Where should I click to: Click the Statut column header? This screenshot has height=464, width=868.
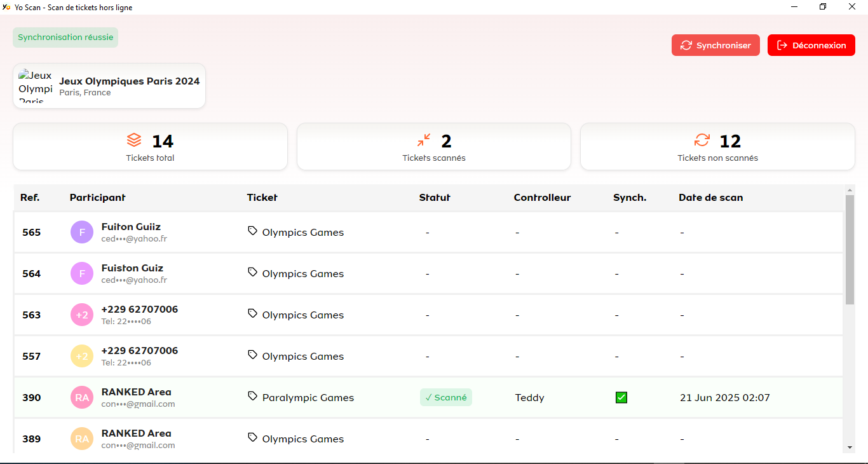(435, 198)
